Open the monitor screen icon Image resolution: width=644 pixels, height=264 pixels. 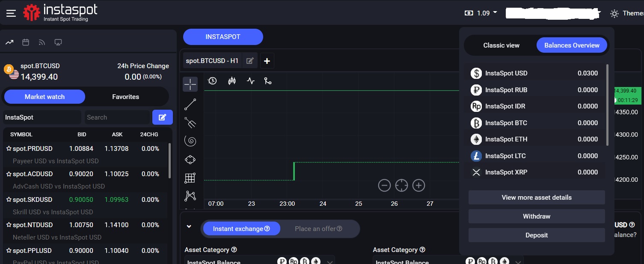point(59,42)
